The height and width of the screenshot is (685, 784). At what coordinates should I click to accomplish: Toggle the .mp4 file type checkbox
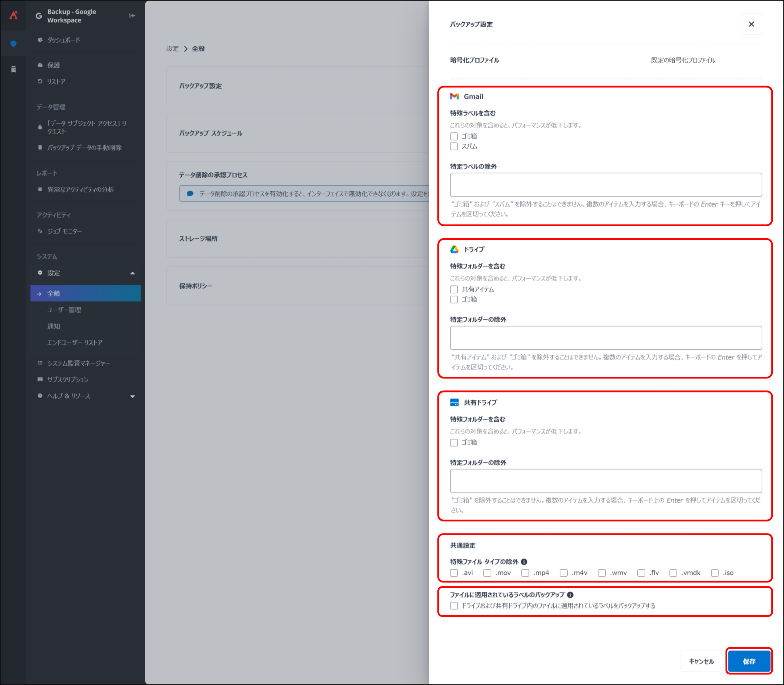pos(525,573)
